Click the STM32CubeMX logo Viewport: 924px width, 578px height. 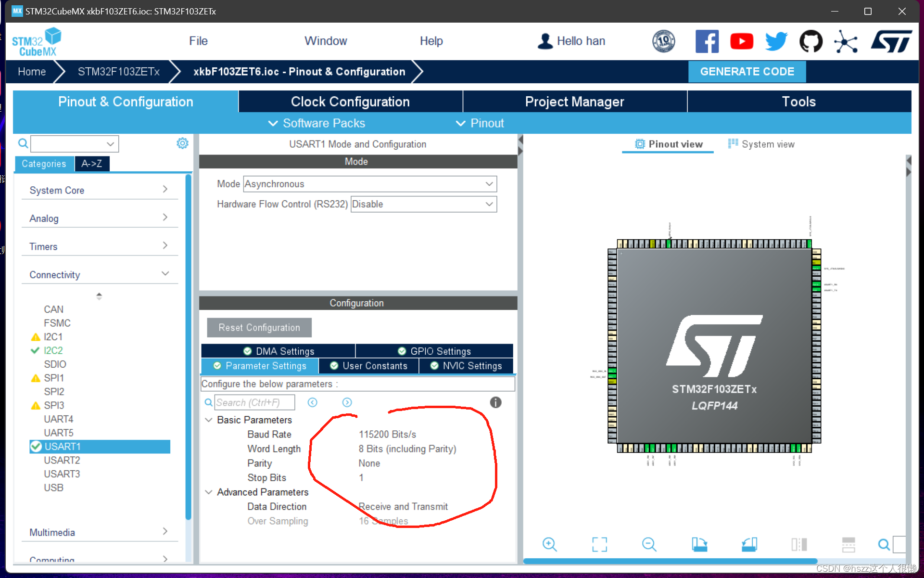(37, 42)
